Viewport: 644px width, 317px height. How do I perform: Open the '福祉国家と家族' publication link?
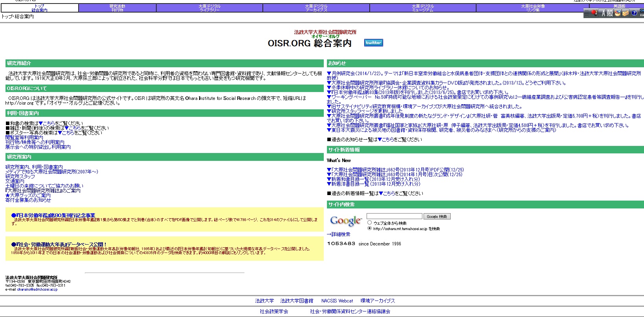pyautogui.click(x=478, y=125)
